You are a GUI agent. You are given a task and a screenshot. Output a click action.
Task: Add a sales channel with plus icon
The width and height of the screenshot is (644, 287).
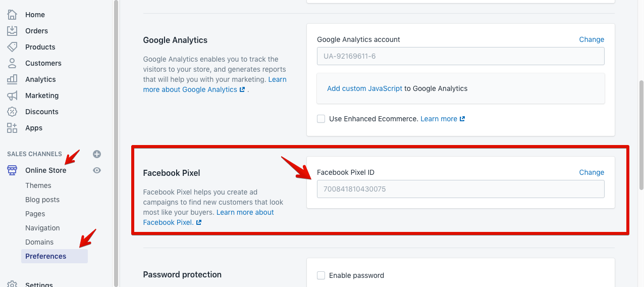[97, 154]
